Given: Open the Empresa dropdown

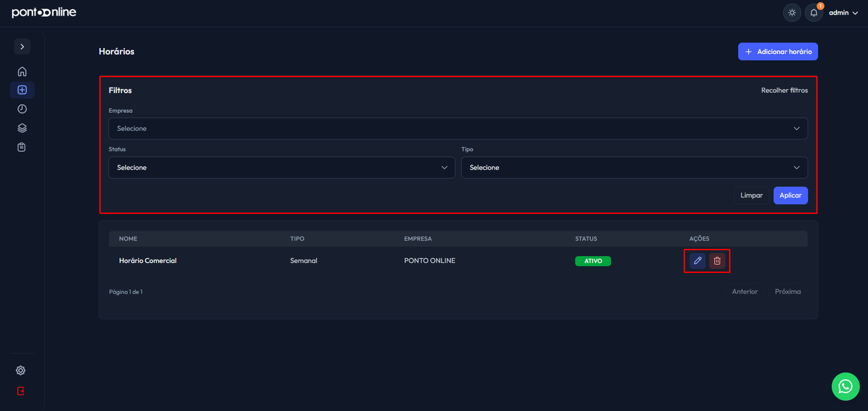Looking at the screenshot, I should (458, 129).
